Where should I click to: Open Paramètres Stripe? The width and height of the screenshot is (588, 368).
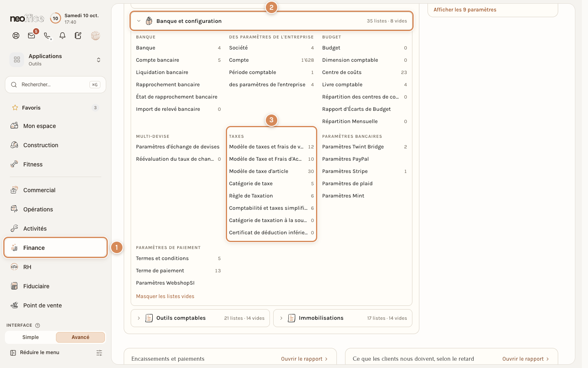pos(365,171)
